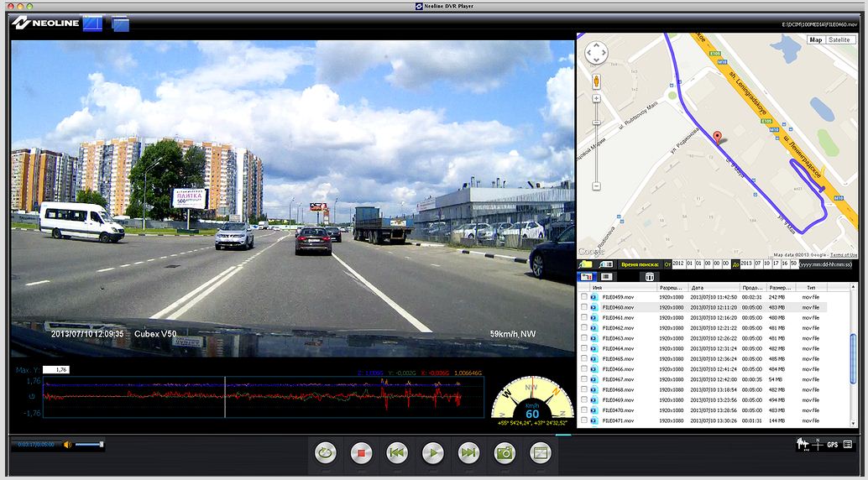Sort files by Имя column header
Image resolution: width=868 pixels, height=480 pixels.
598,287
